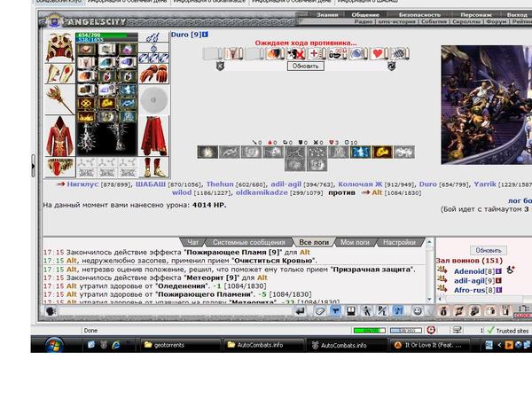Click the red clock status bar icon
Screen dimensions: 532x399
(431, 330)
